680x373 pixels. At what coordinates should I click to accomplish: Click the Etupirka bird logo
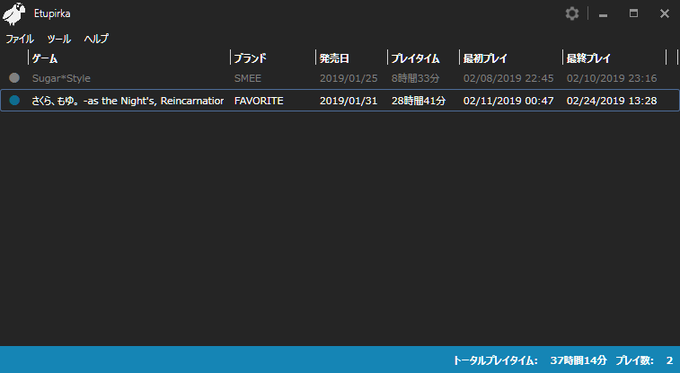point(13,13)
